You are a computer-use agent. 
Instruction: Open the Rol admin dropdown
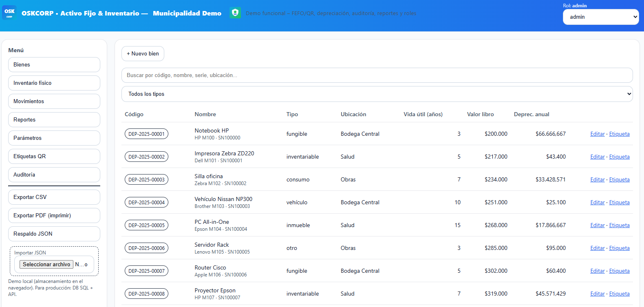[600, 17]
